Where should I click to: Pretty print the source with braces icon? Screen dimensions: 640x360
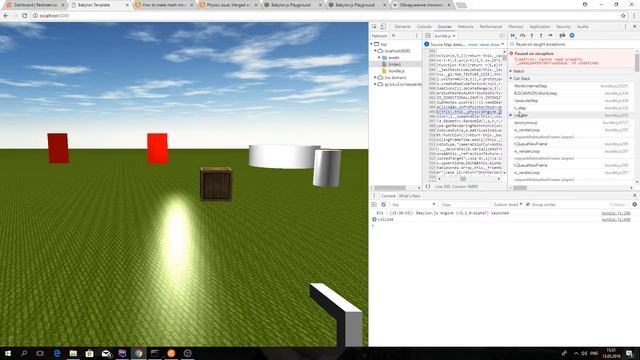[x=427, y=187]
